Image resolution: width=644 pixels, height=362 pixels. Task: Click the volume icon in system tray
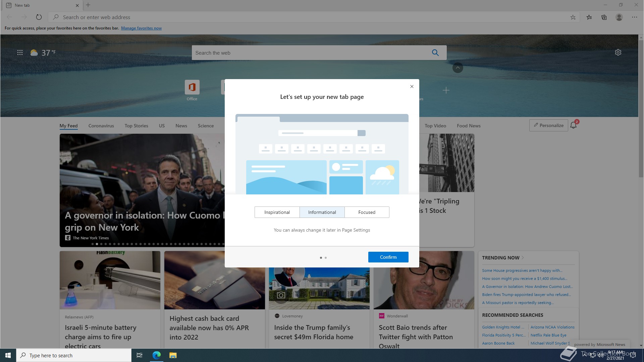600,355
